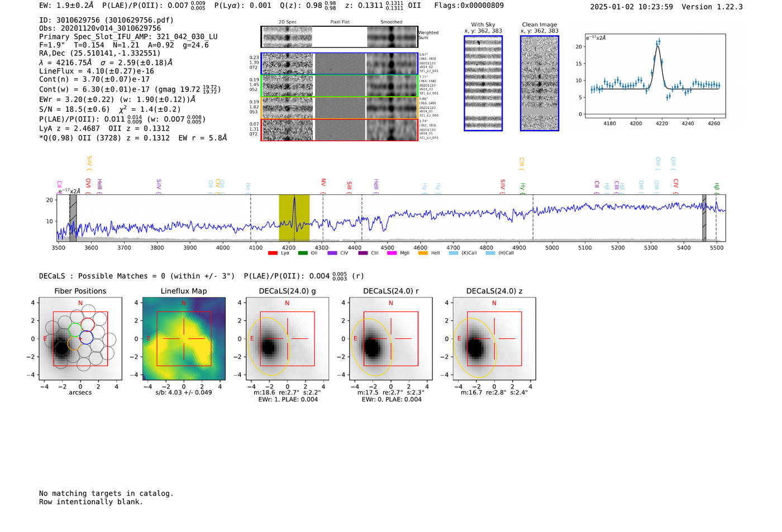Click 'No matching targets in catalog.' text

[106, 493]
